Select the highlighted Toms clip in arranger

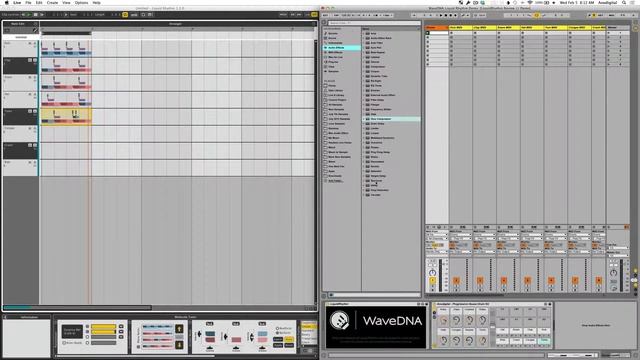tap(66, 116)
